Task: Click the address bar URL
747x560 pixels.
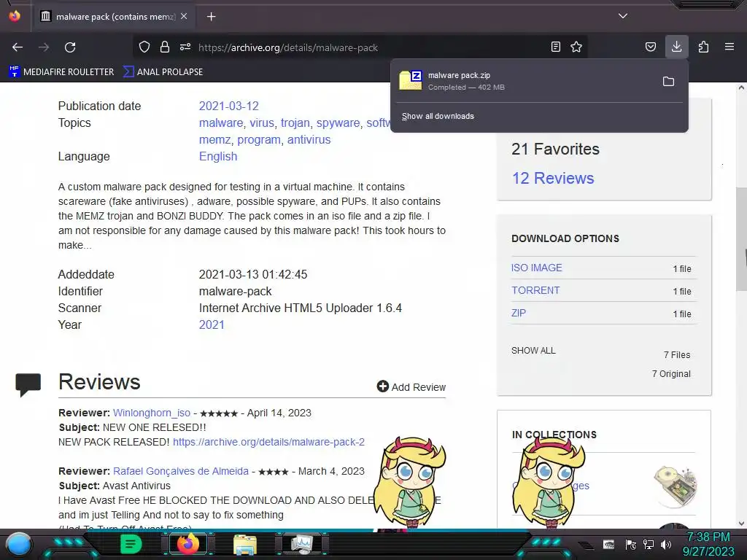Action: (x=287, y=47)
